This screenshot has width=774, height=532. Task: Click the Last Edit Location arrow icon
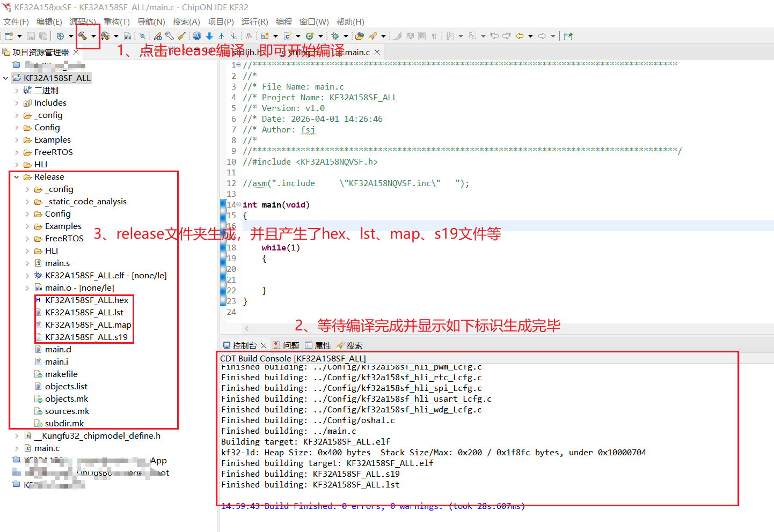click(x=494, y=36)
